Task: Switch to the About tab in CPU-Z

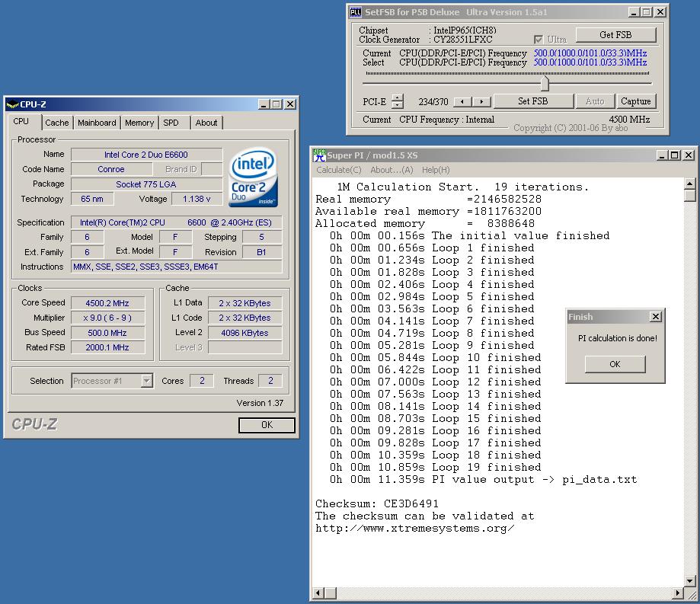Action: click(x=206, y=123)
